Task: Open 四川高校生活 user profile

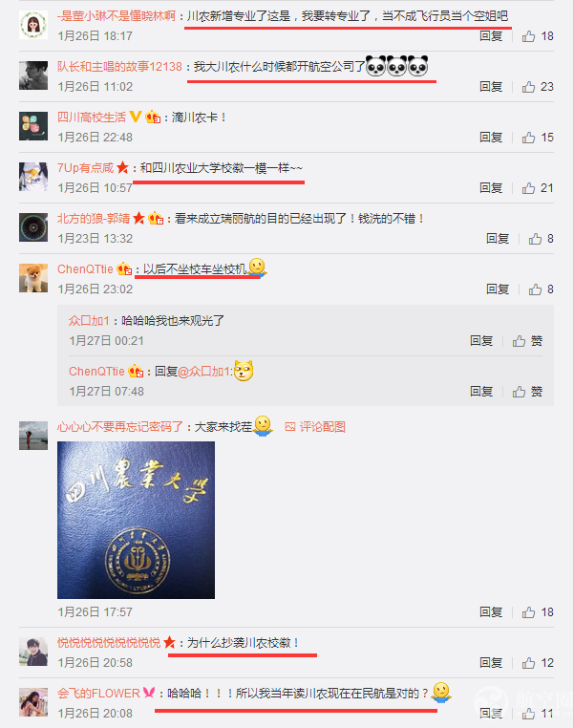Action: click(92, 118)
